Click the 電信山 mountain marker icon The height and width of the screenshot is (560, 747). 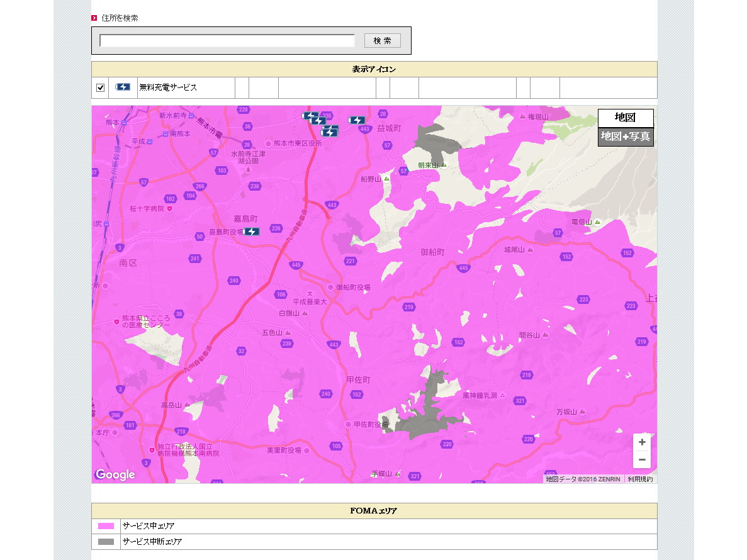(597, 222)
